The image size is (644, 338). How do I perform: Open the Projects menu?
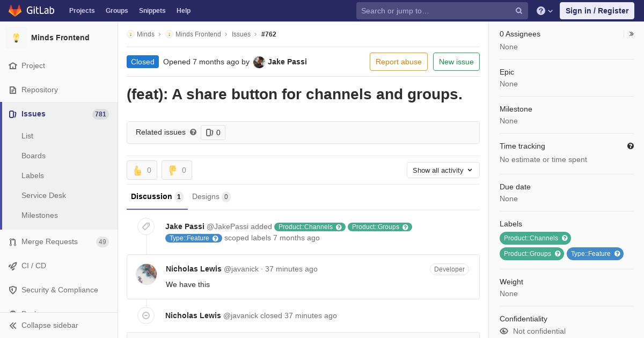tap(82, 11)
